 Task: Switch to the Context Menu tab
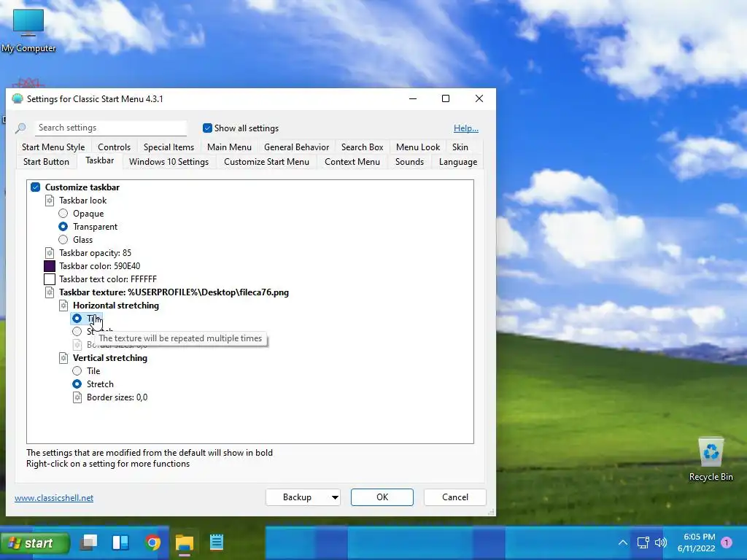pyautogui.click(x=352, y=162)
